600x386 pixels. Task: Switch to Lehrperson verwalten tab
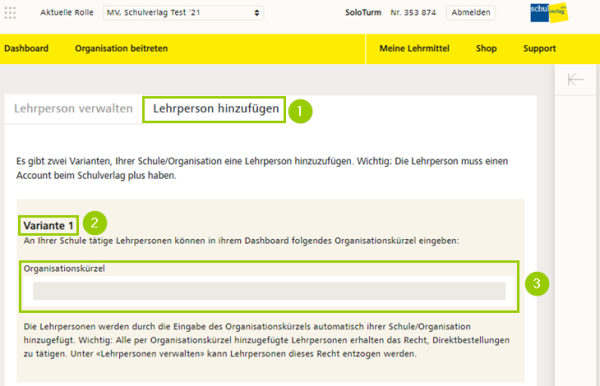[73, 109]
